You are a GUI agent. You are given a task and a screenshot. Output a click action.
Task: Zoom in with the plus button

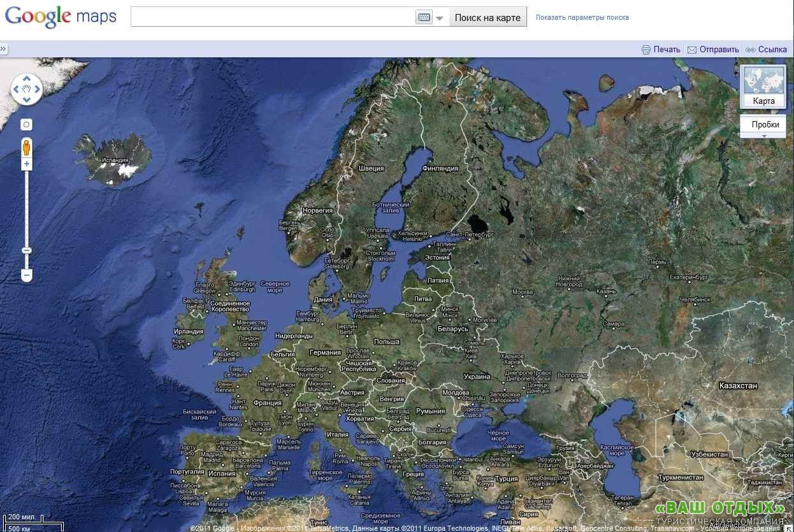[x=26, y=164]
